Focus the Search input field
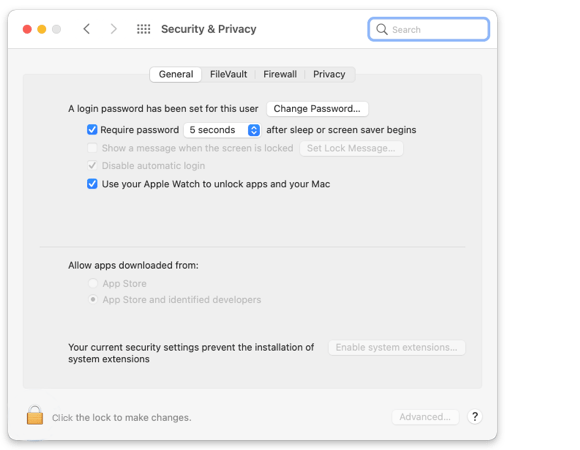This screenshot has height=450, width=580. (x=429, y=29)
